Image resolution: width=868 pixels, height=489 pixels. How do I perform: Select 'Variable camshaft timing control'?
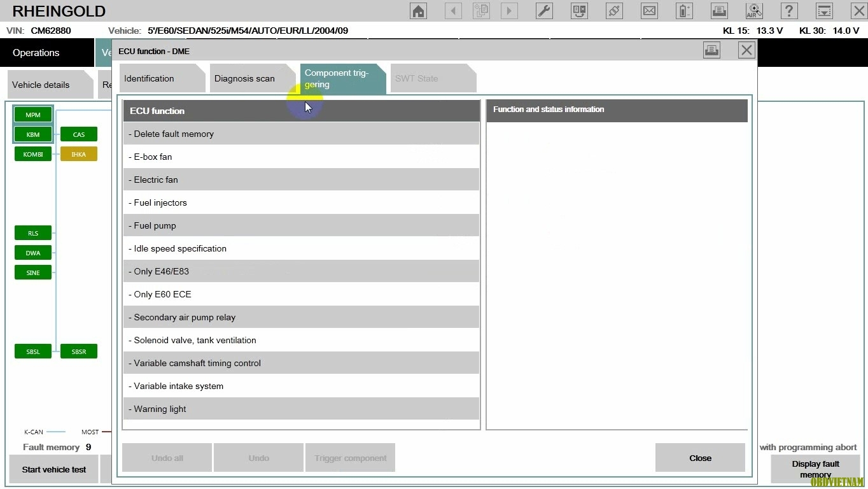pyautogui.click(x=301, y=363)
